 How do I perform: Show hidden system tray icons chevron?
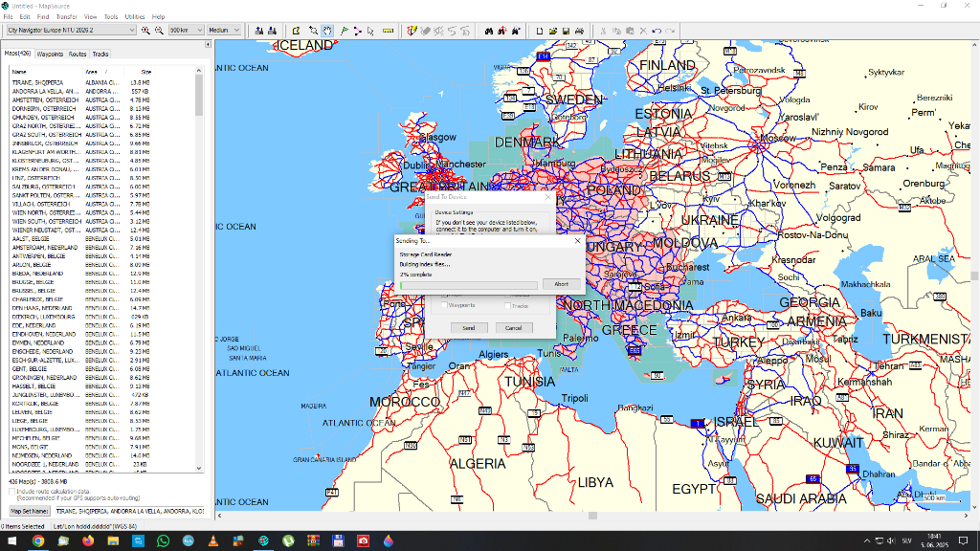(866, 541)
